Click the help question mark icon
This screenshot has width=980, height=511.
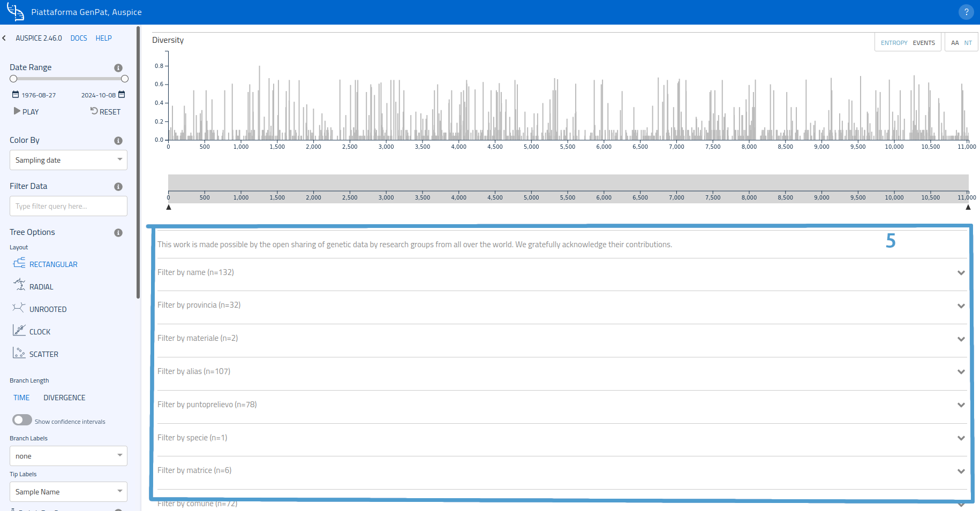pyautogui.click(x=966, y=12)
